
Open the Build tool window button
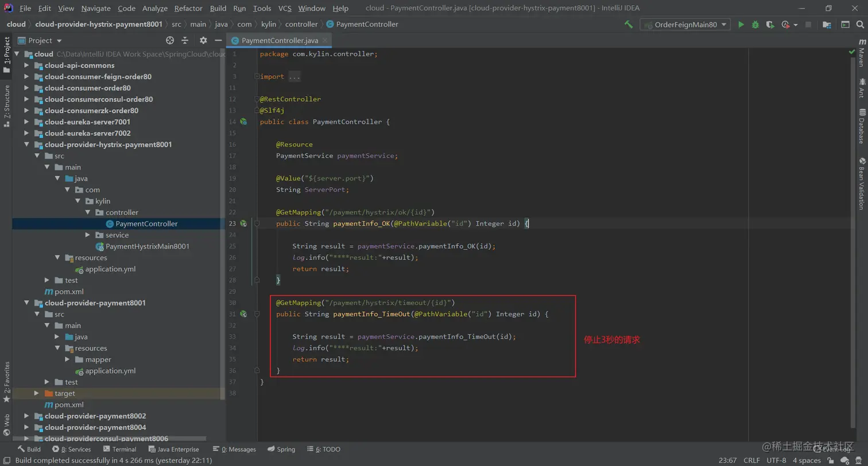click(29, 449)
